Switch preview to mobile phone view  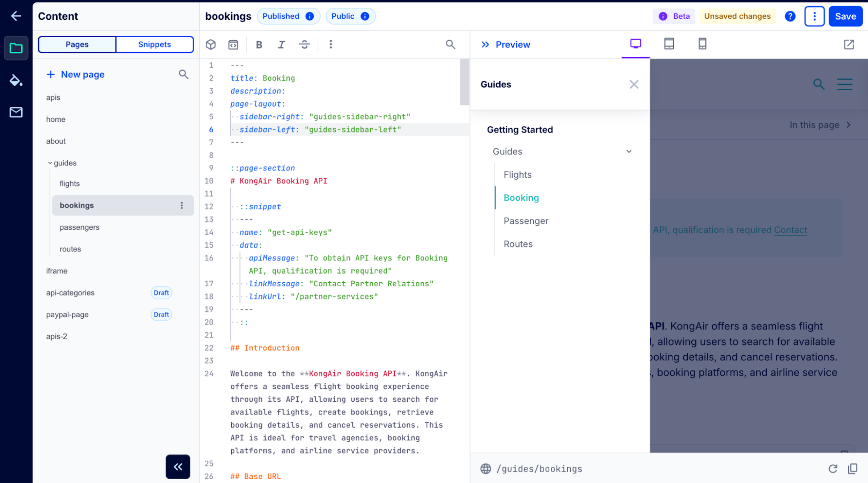point(702,44)
